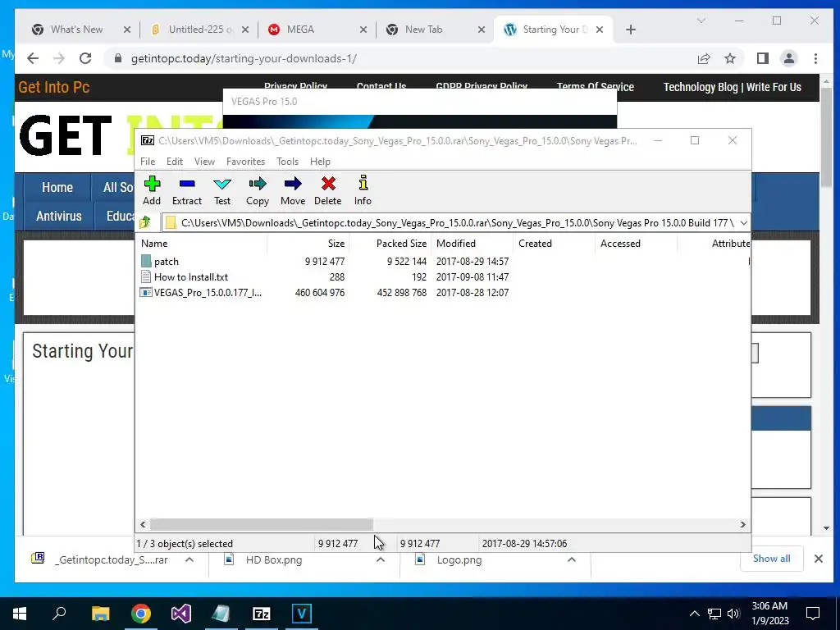The image size is (840, 630).
Task: Bookmark this page with the star icon
Action: tap(729, 58)
